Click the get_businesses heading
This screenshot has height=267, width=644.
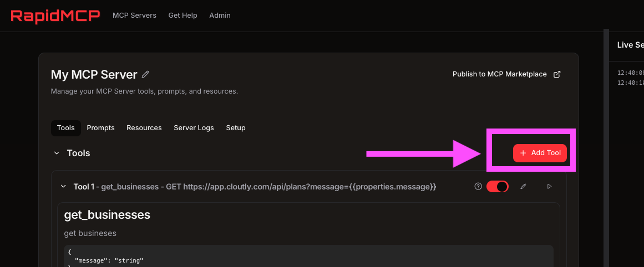pyautogui.click(x=107, y=214)
